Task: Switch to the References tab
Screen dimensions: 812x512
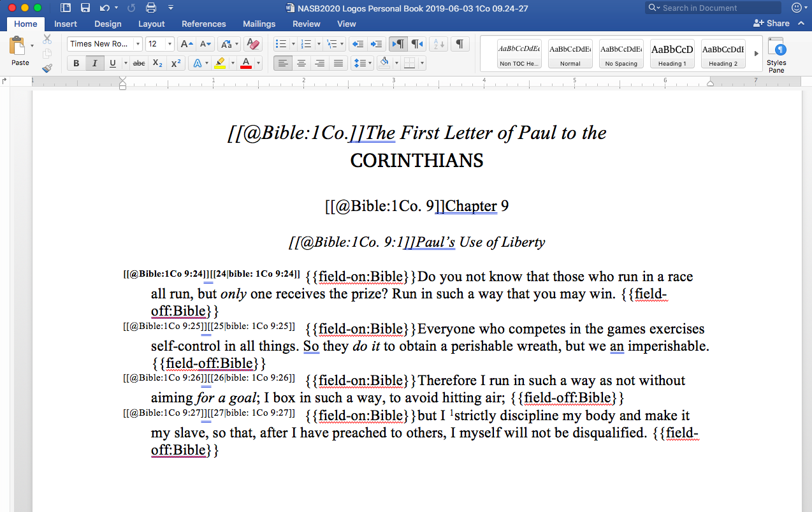Action: (x=204, y=24)
